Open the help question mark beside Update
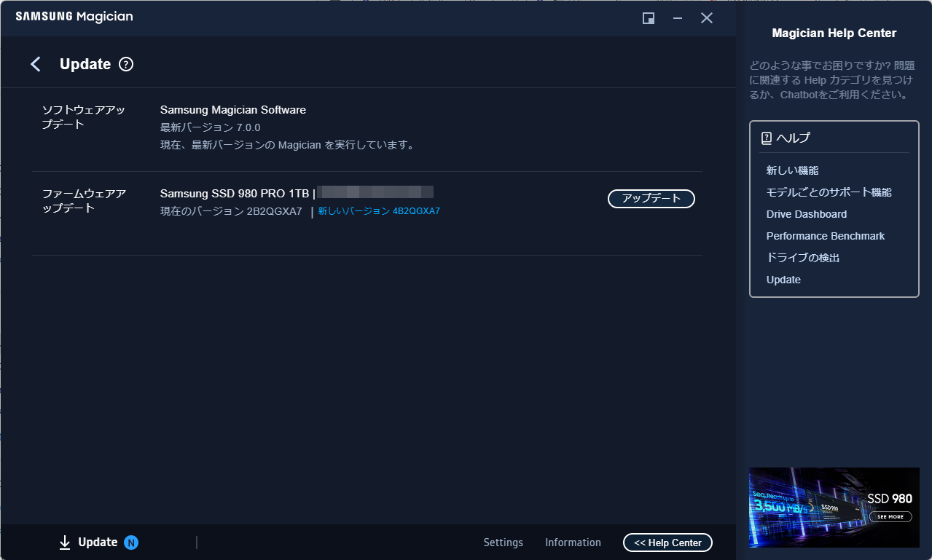The image size is (932, 560). (x=126, y=64)
